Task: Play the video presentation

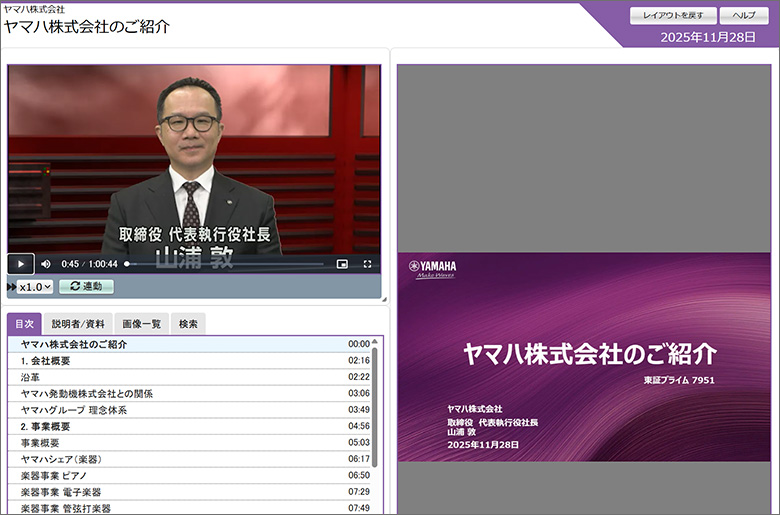Action: tap(20, 264)
